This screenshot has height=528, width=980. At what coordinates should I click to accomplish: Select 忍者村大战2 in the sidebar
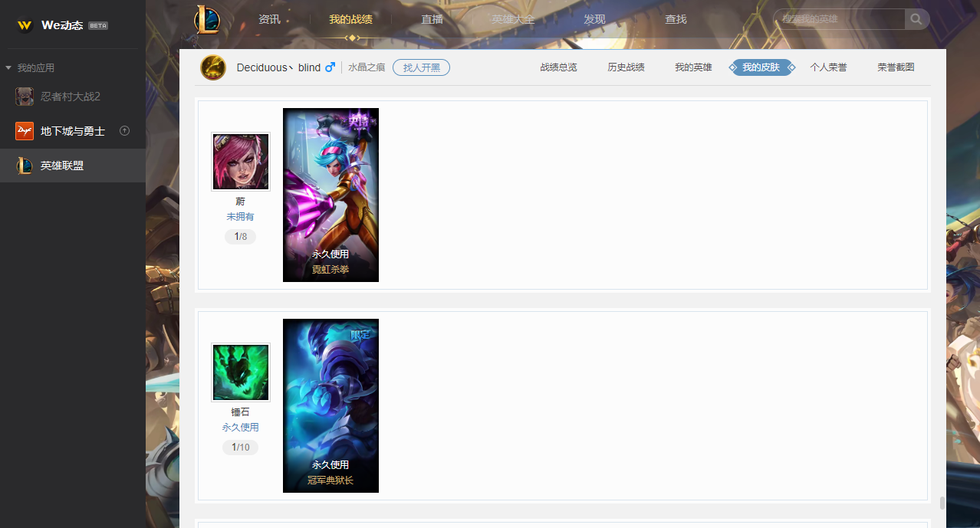coord(73,97)
